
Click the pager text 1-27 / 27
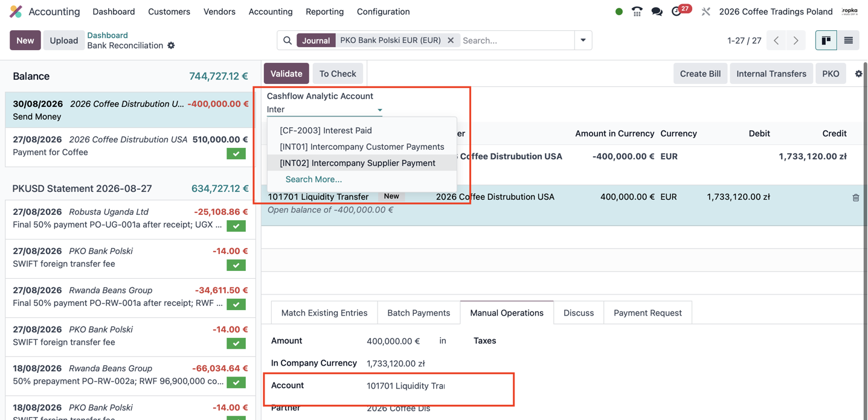click(744, 40)
